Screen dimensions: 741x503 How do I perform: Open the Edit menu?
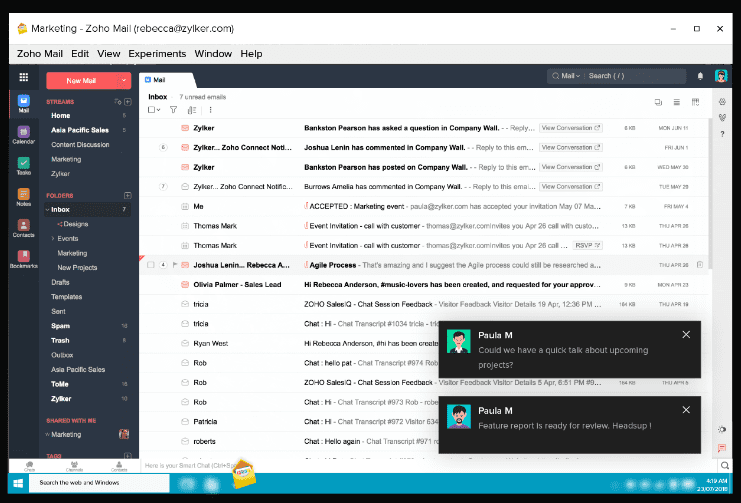click(x=80, y=53)
